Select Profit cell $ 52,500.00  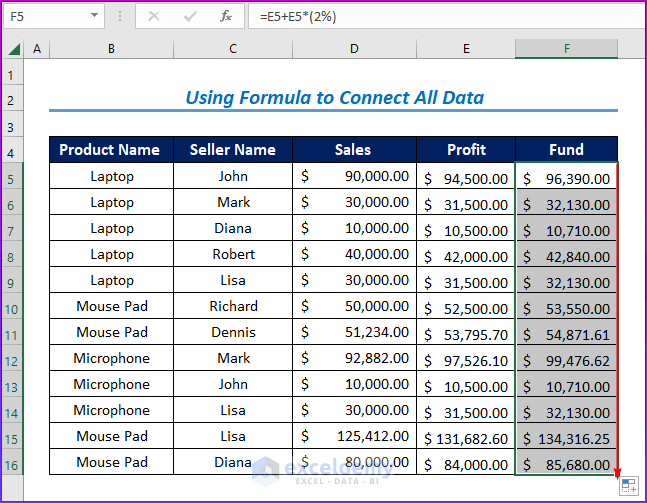(466, 306)
